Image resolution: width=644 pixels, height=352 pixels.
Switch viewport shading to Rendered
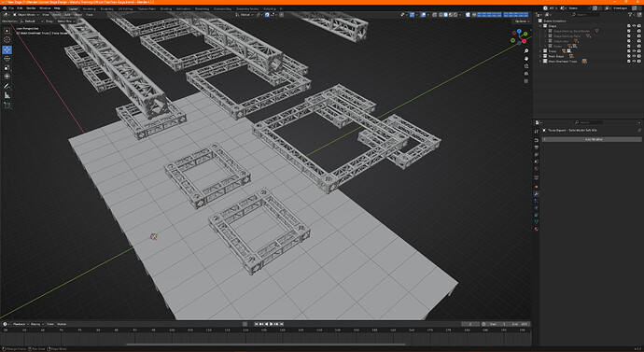click(x=455, y=15)
